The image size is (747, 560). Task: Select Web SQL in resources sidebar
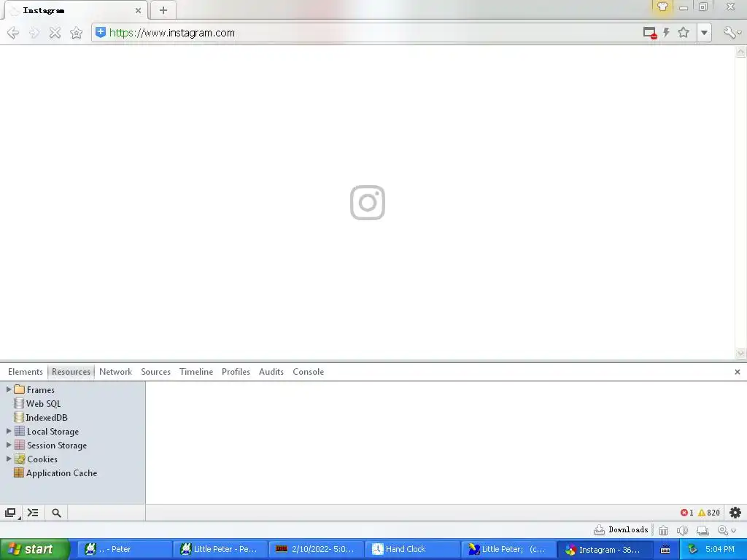click(38, 403)
